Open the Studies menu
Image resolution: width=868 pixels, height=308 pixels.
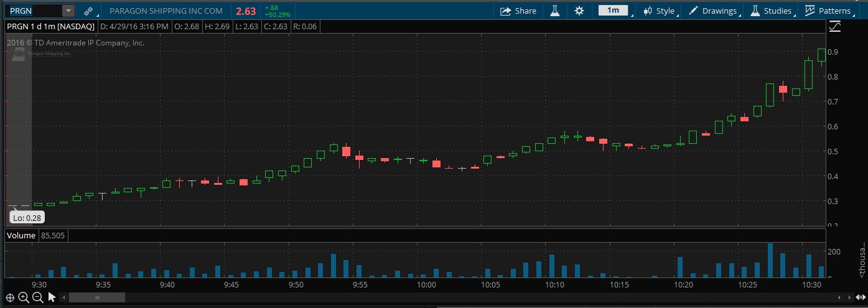pyautogui.click(x=772, y=11)
